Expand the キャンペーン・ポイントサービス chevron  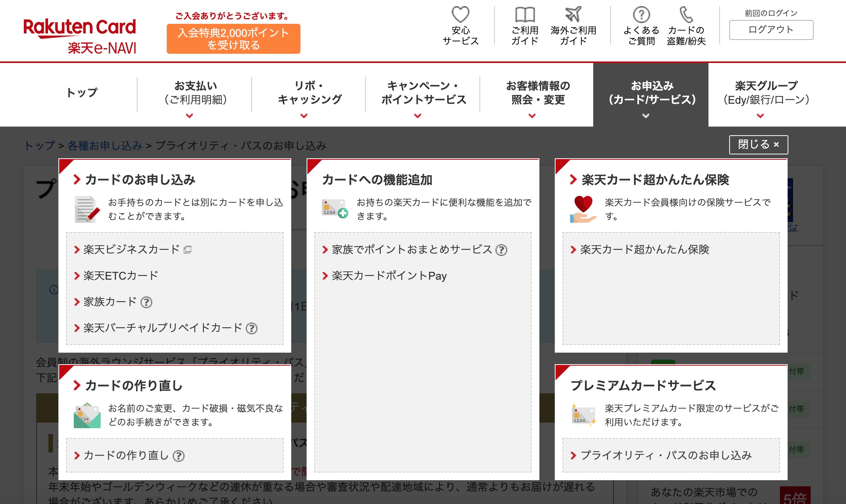[x=418, y=116]
